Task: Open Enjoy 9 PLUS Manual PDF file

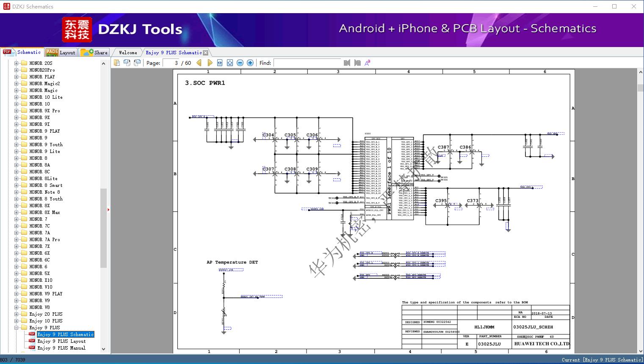Action: [61, 348]
